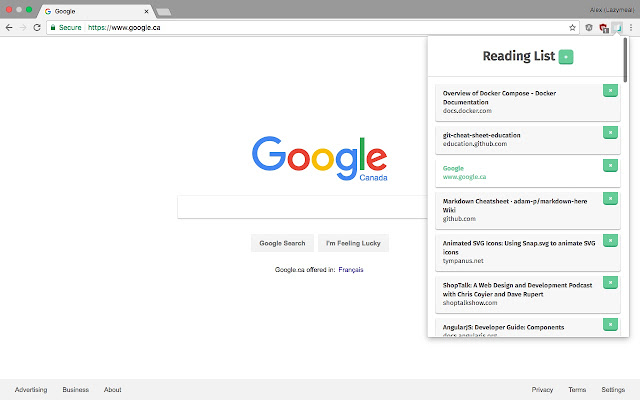Bookmark this page with the star icon
640x400 pixels.
click(x=572, y=28)
